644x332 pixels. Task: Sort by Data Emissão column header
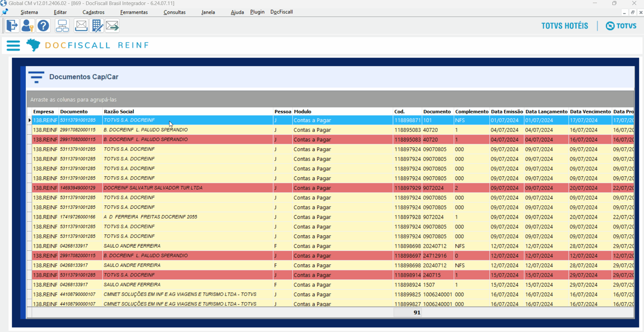tap(507, 111)
